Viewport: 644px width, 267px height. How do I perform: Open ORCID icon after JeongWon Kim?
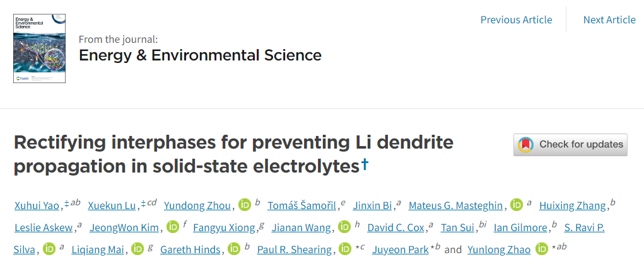click(173, 227)
